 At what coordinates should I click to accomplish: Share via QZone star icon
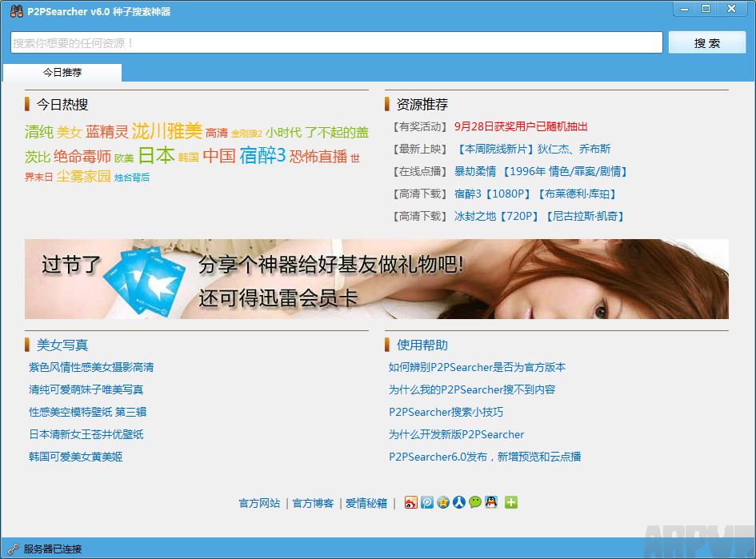pos(443,503)
